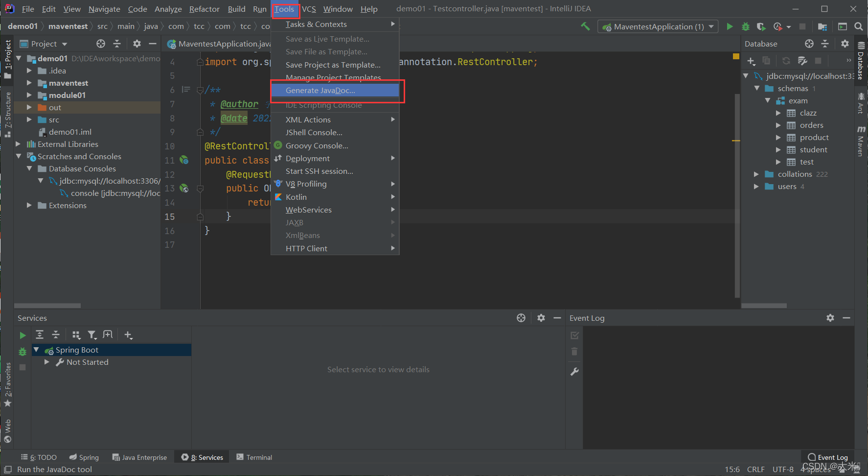The width and height of the screenshot is (868, 476).
Task: Start debugging with the bug icon
Action: [746, 26]
